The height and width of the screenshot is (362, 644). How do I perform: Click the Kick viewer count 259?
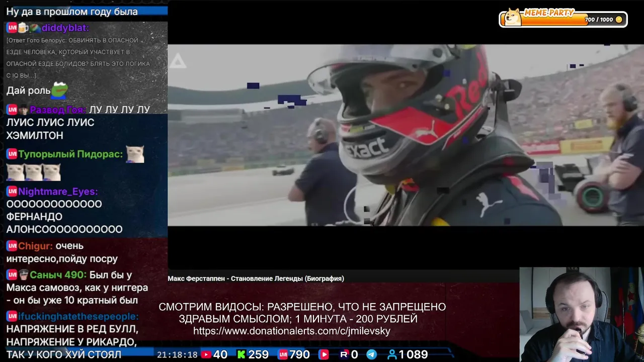[259, 354]
